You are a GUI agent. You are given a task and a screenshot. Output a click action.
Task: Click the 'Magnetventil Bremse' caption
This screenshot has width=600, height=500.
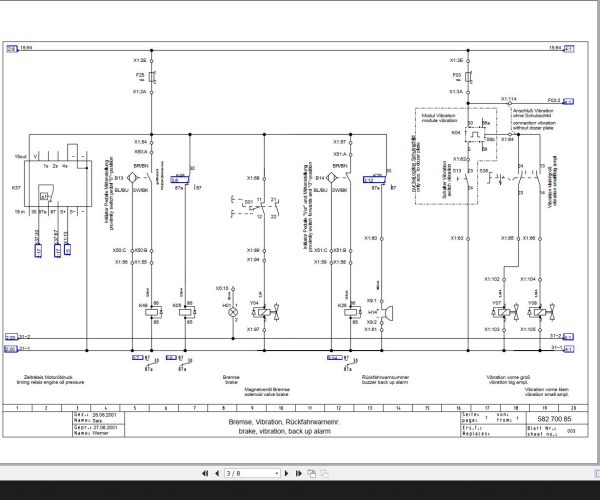(x=267, y=389)
